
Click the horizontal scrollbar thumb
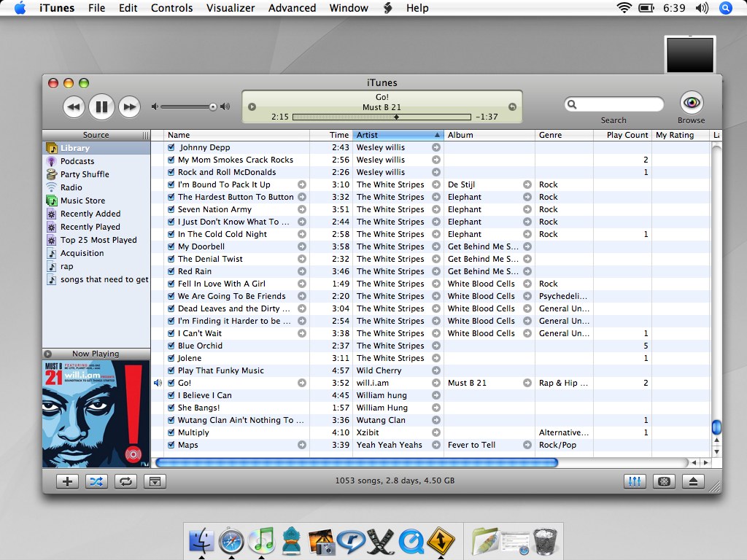tap(356, 462)
